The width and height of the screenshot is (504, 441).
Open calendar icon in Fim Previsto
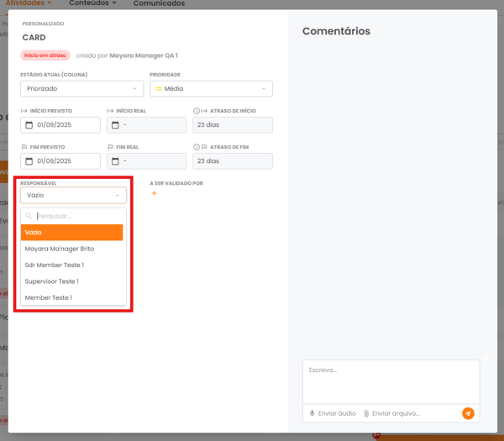tap(29, 161)
